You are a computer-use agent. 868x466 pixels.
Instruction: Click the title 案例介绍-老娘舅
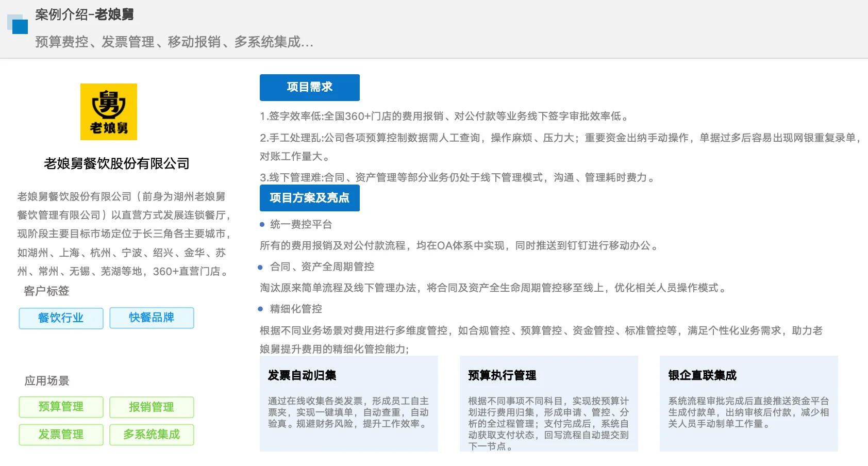click(85, 14)
